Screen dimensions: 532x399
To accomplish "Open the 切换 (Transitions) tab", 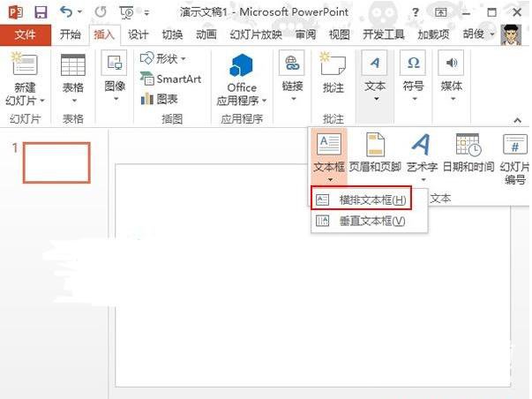I will [x=172, y=34].
